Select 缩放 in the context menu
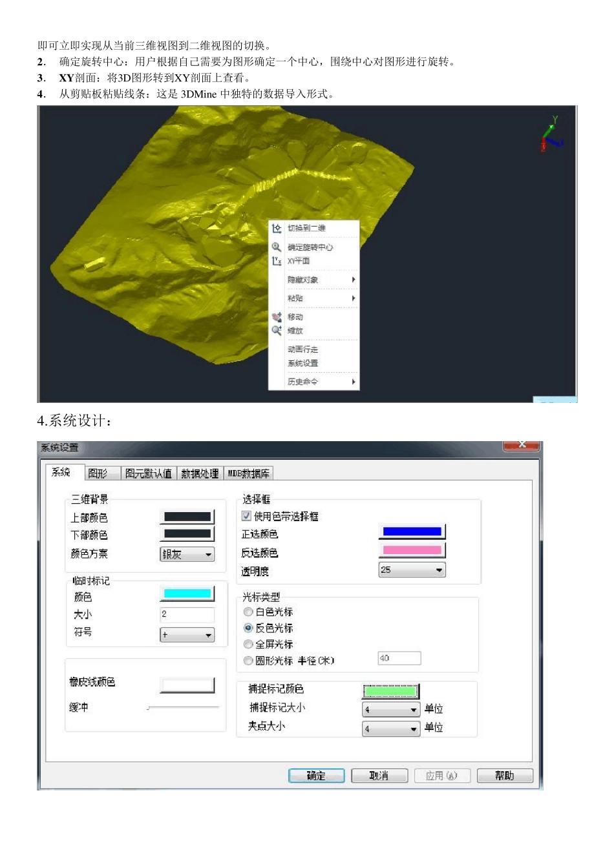This screenshot has height=868, width=614. [x=295, y=331]
